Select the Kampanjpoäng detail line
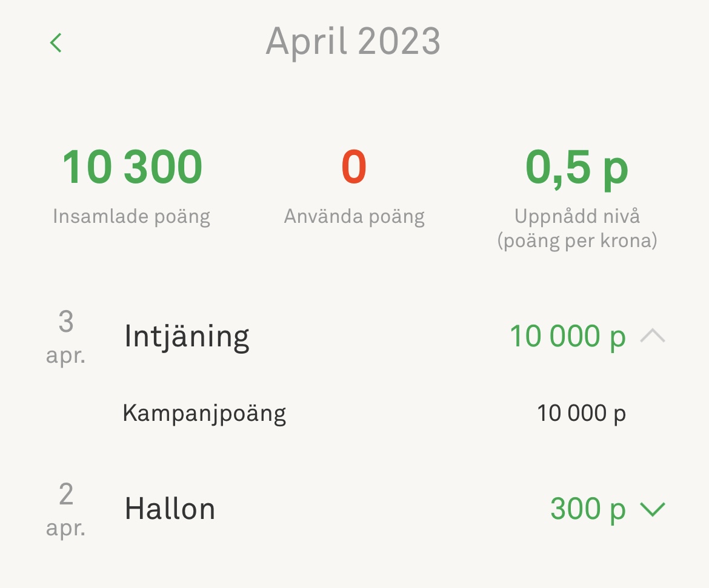This screenshot has height=588, width=709. [x=204, y=414]
